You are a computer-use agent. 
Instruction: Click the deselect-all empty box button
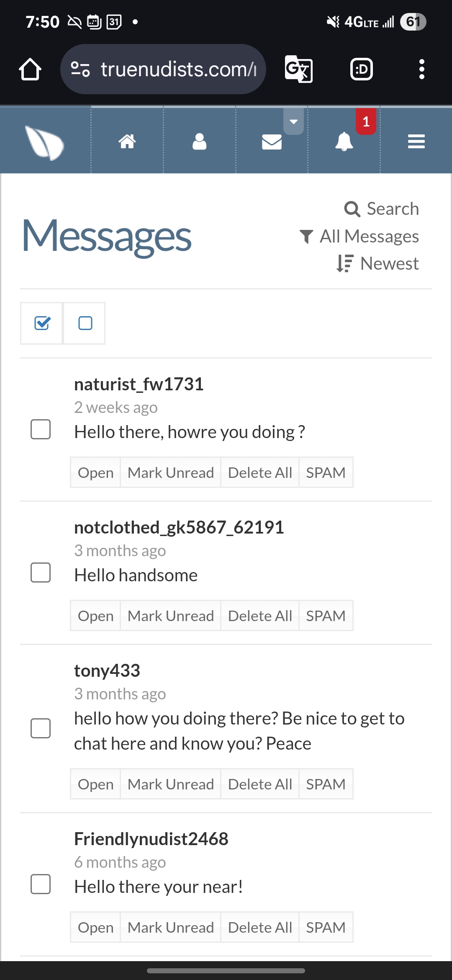pos(84,323)
